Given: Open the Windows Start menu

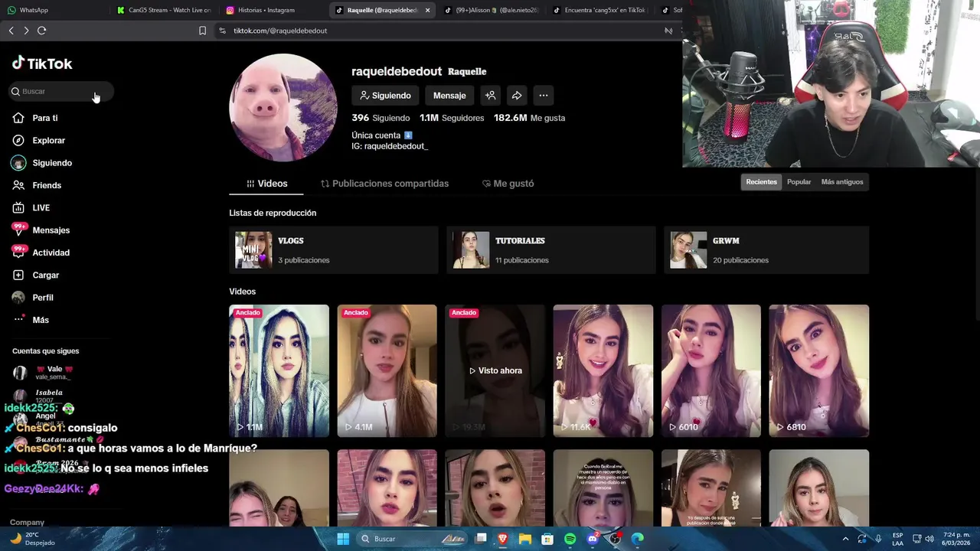Looking at the screenshot, I should pyautogui.click(x=343, y=539).
